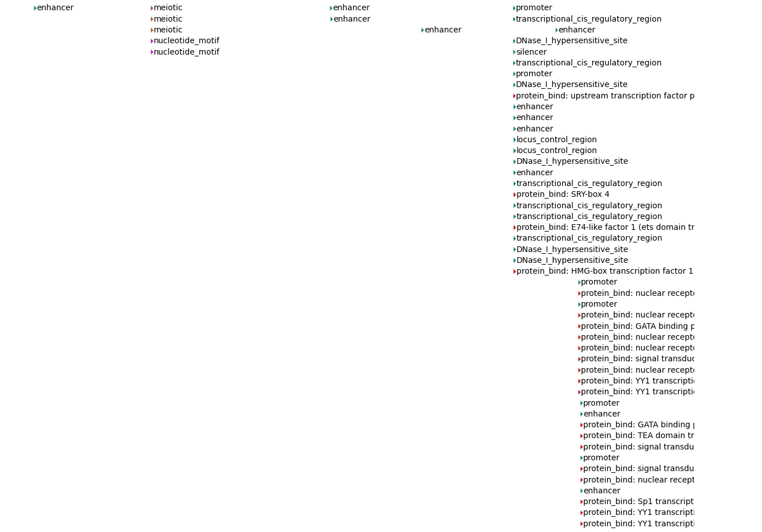Viewport: 762px width, 532px height.
Task: Select the bottommost protein_bind: YY1 feature
Action: (638, 523)
